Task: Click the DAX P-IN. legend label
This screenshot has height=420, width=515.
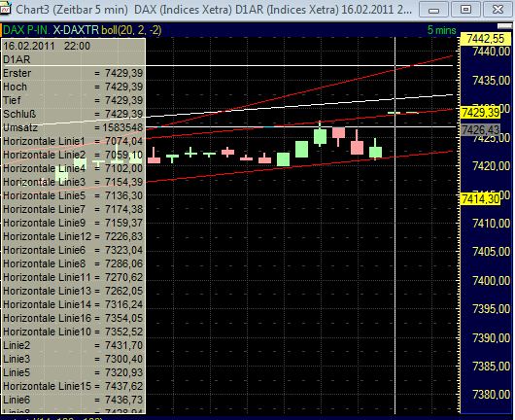Action: tap(26, 30)
